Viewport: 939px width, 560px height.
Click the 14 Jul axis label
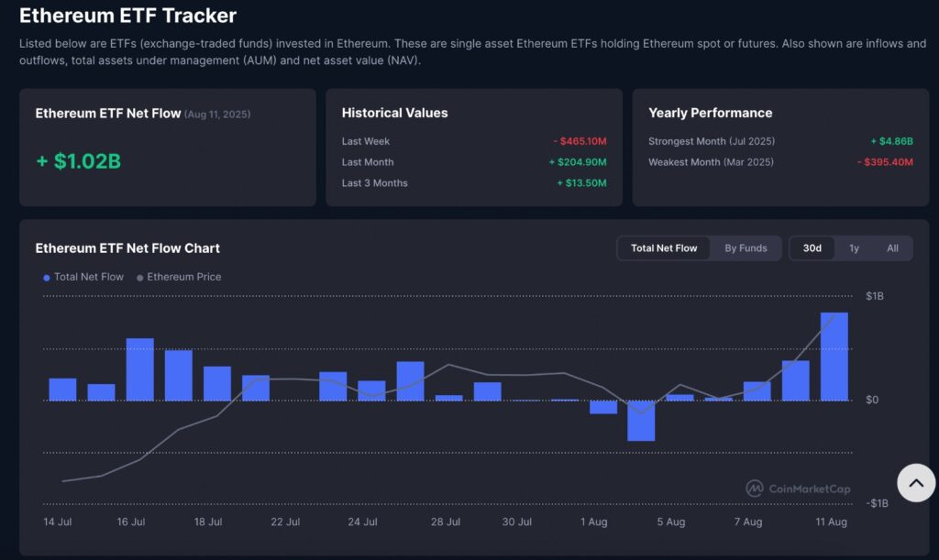click(x=58, y=522)
